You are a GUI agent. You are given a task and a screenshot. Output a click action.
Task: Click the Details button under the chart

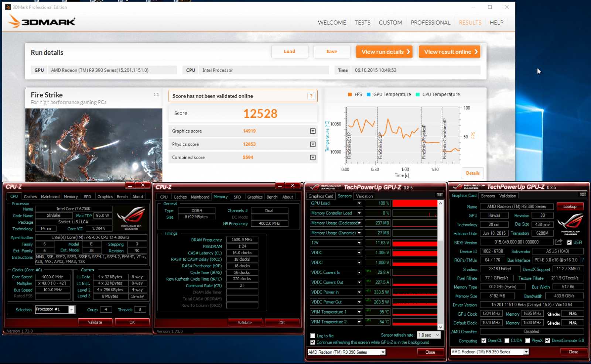472,173
